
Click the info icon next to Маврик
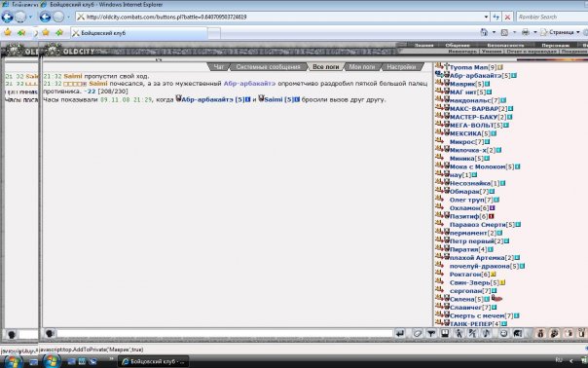487,84
